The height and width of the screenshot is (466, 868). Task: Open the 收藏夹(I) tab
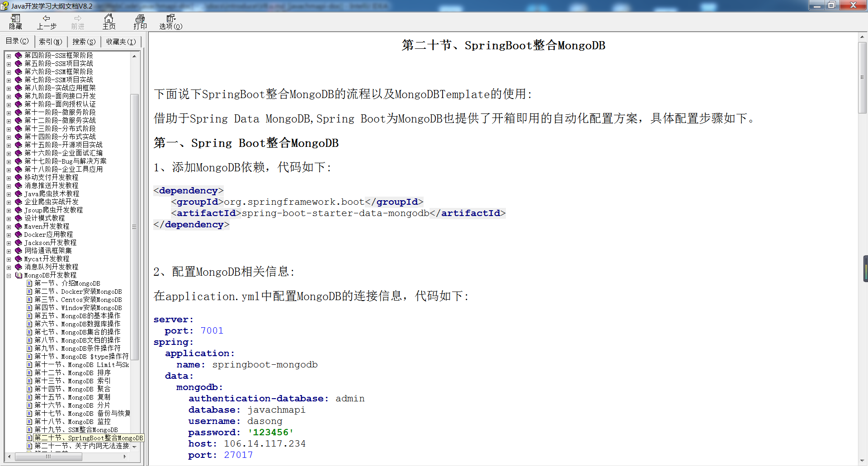[x=121, y=42]
